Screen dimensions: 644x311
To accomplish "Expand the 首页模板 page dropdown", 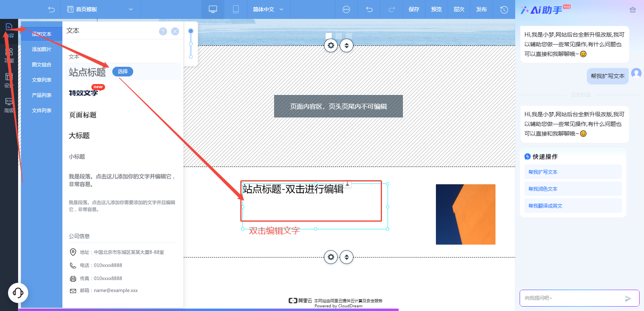I will coord(100,9).
